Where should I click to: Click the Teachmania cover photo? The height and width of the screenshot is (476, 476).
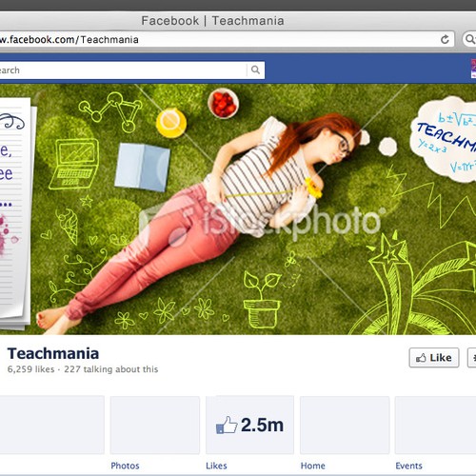(x=238, y=209)
